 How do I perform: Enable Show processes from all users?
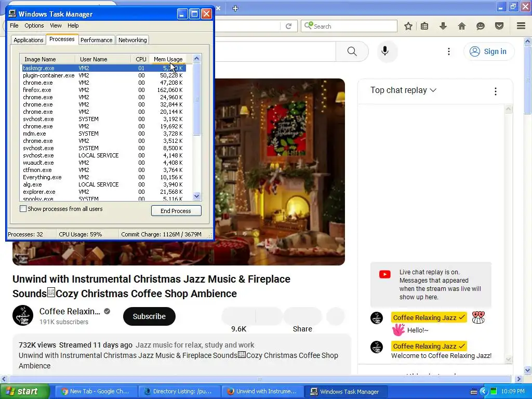(23, 209)
